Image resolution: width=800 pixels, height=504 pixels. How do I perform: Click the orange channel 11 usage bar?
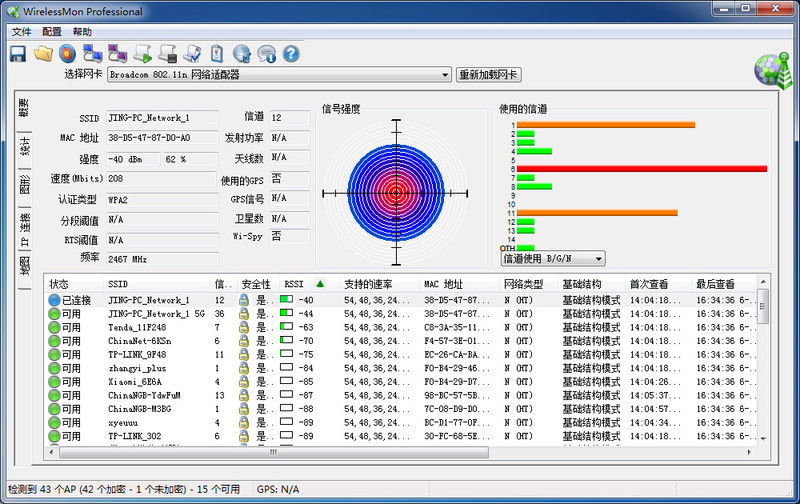pos(597,213)
